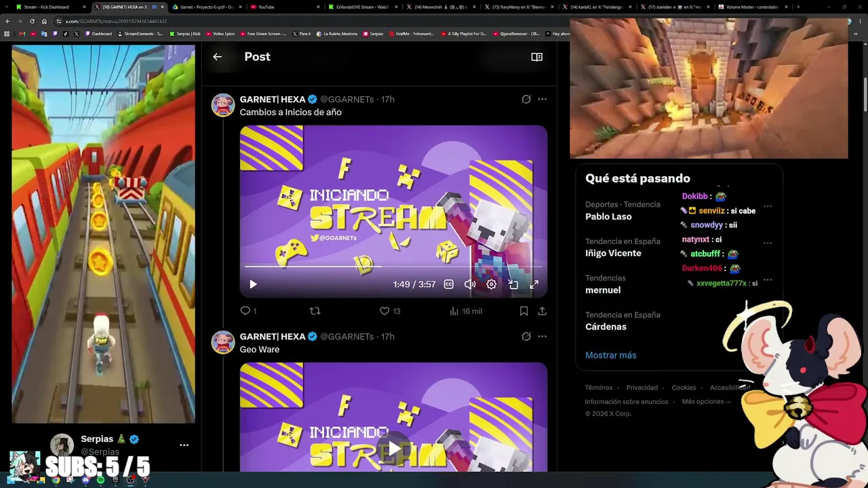This screenshot has height=488, width=868.
Task: Open Grok icon on 'Geo Ware' post
Action: [x=526, y=337]
